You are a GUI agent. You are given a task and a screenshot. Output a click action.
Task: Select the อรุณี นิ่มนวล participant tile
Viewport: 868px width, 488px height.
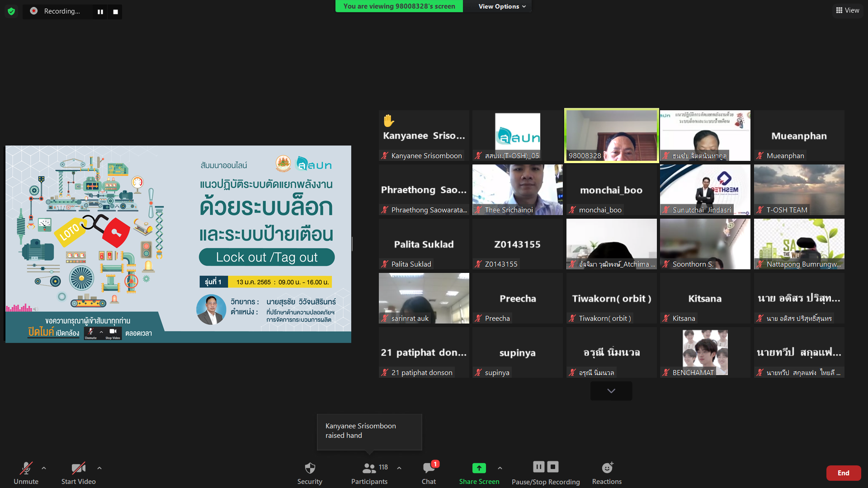click(612, 352)
